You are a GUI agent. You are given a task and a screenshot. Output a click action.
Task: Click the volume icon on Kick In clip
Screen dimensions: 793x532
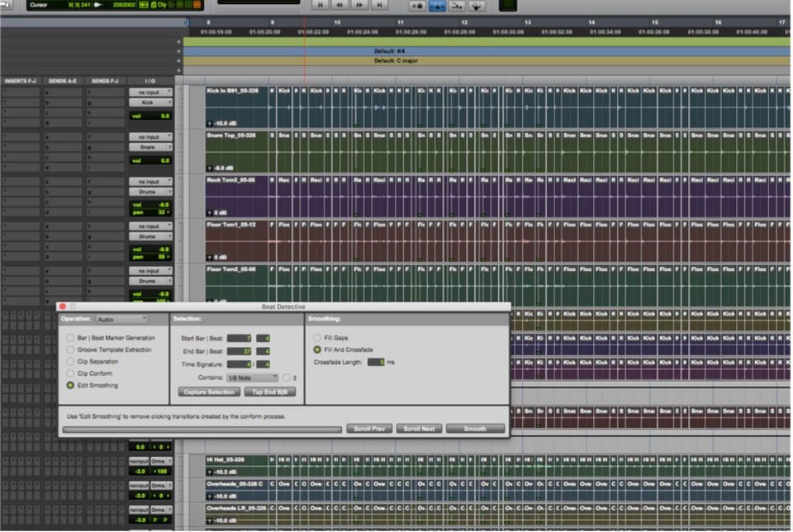209,123
